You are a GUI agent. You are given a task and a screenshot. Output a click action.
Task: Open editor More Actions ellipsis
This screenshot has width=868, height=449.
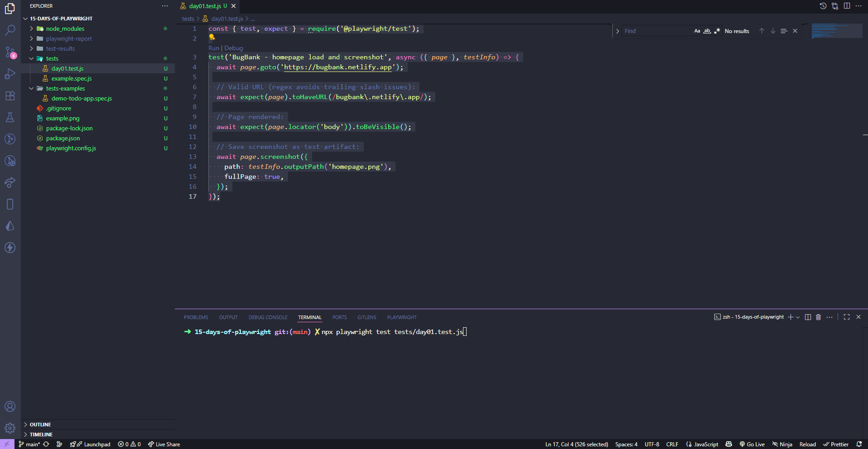coord(858,6)
